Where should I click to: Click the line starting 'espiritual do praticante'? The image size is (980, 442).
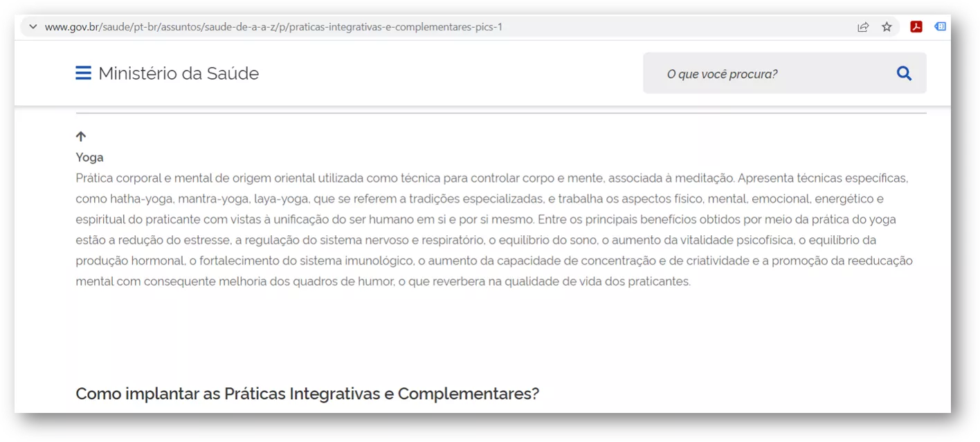pos(486,219)
